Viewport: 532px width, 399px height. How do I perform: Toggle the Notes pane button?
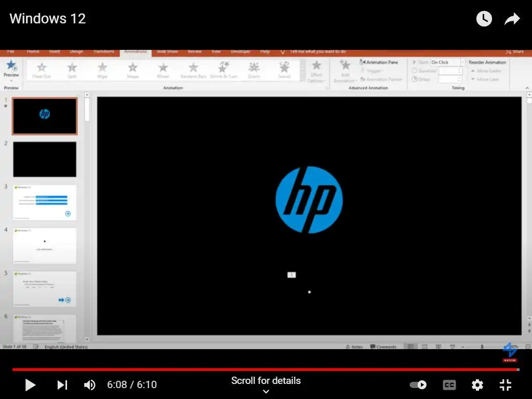pos(354,347)
